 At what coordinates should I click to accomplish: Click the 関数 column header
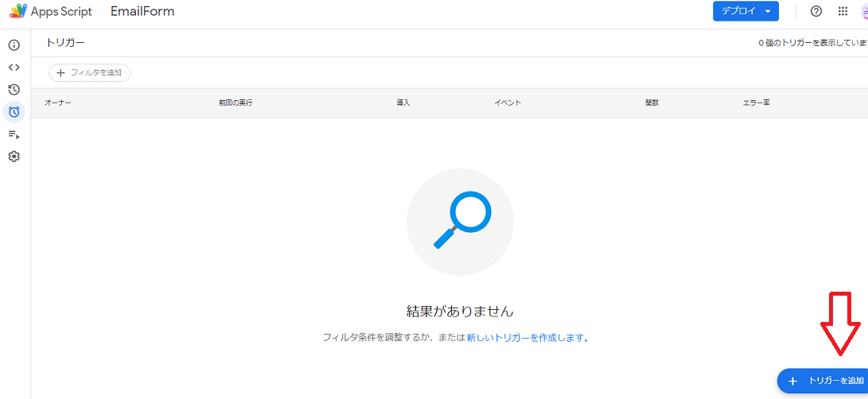[652, 103]
